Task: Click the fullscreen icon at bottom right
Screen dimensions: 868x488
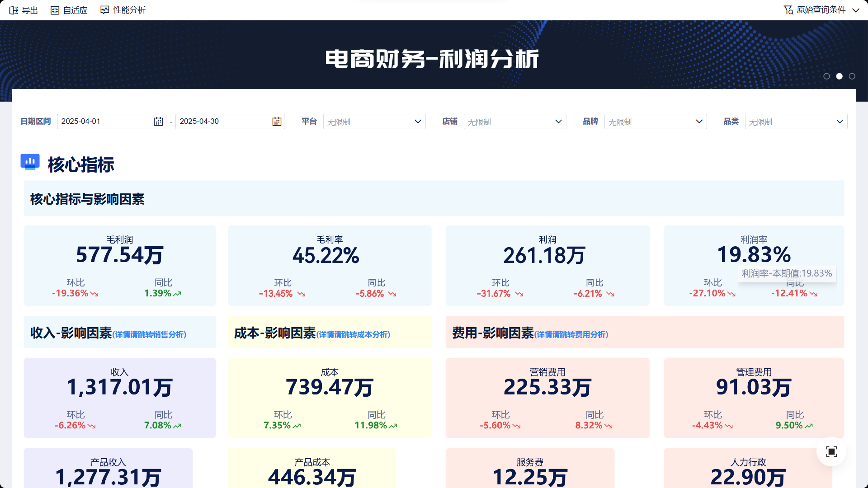Action: [831, 451]
